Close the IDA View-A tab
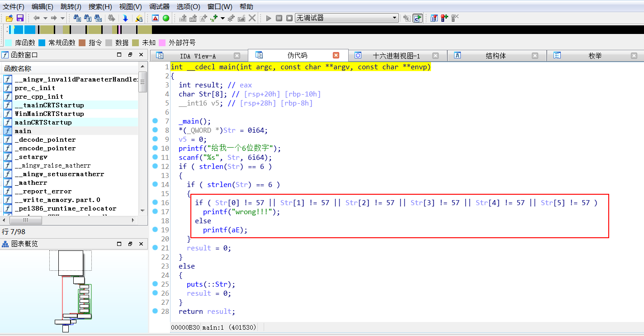The width and height of the screenshot is (644, 336). coord(237,56)
